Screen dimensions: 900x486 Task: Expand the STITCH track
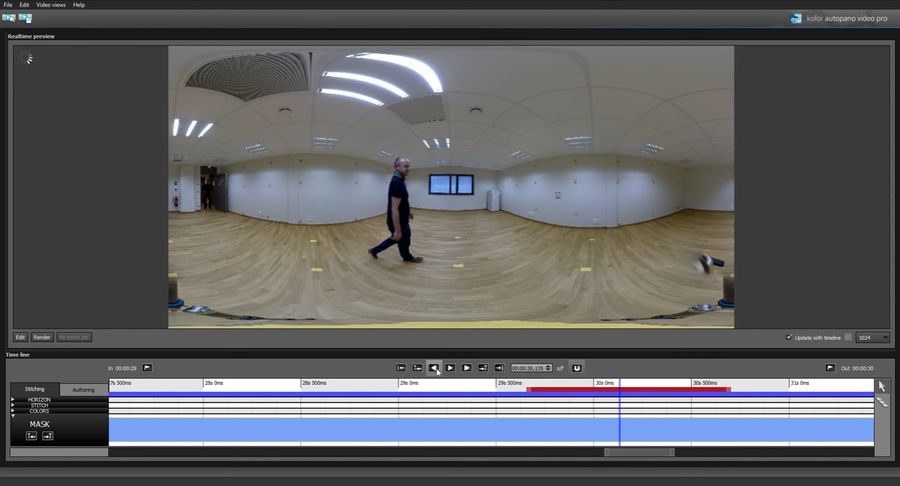click(13, 405)
